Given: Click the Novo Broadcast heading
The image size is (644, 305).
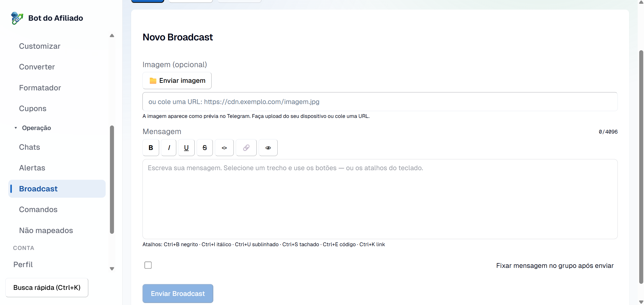Looking at the screenshot, I should [x=178, y=37].
